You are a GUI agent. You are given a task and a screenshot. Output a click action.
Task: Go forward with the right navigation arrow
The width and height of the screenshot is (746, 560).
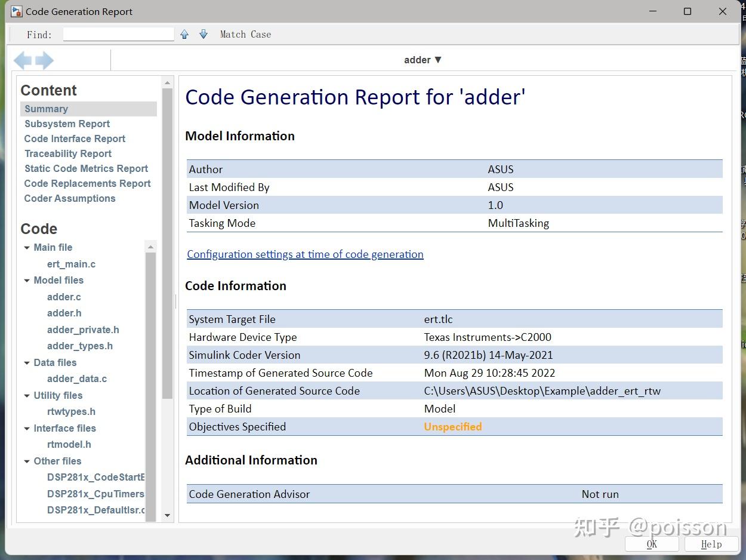point(45,60)
